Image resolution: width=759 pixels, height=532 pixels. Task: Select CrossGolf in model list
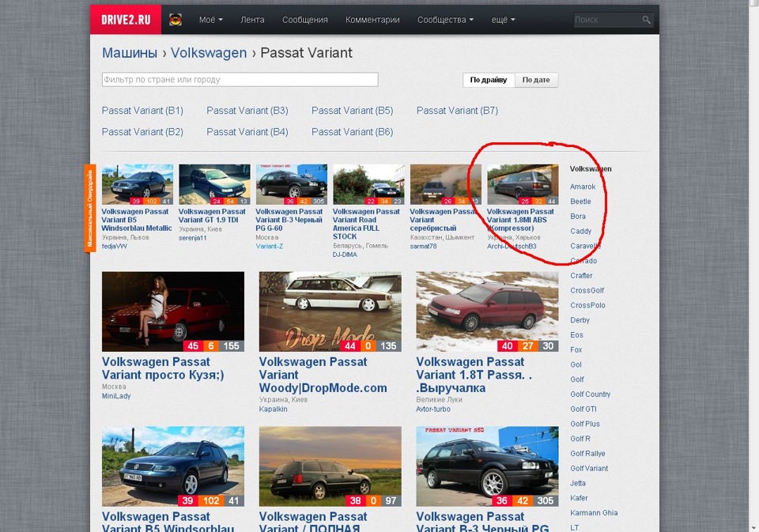pyautogui.click(x=587, y=290)
